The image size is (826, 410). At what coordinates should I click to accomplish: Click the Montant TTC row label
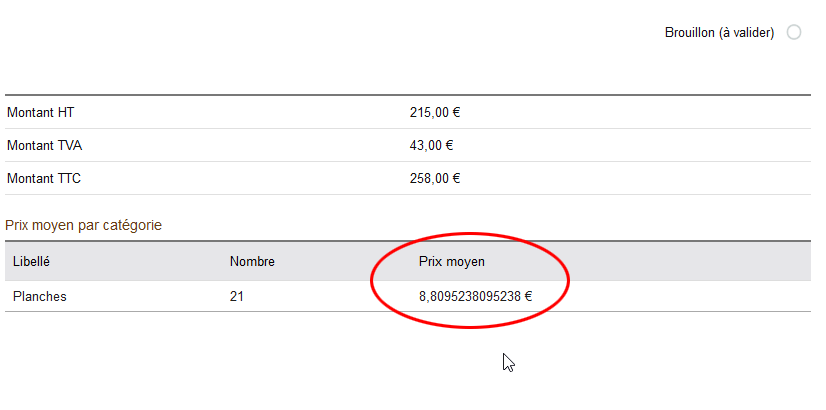pos(44,179)
